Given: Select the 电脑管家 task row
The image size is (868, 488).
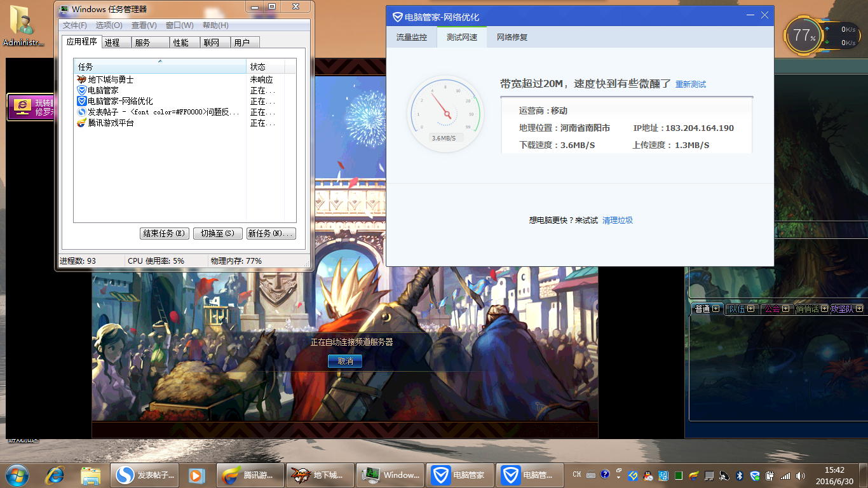Looking at the screenshot, I should 185,90.
